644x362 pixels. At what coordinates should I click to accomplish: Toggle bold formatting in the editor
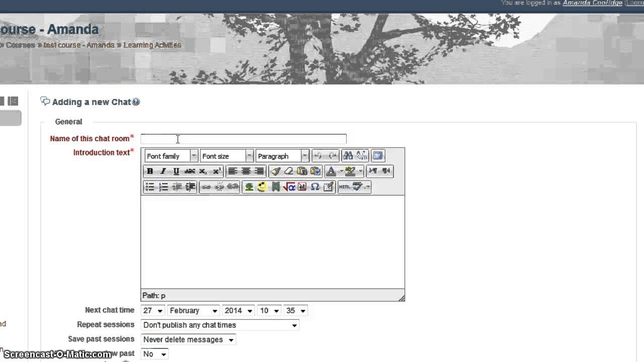coord(150,171)
